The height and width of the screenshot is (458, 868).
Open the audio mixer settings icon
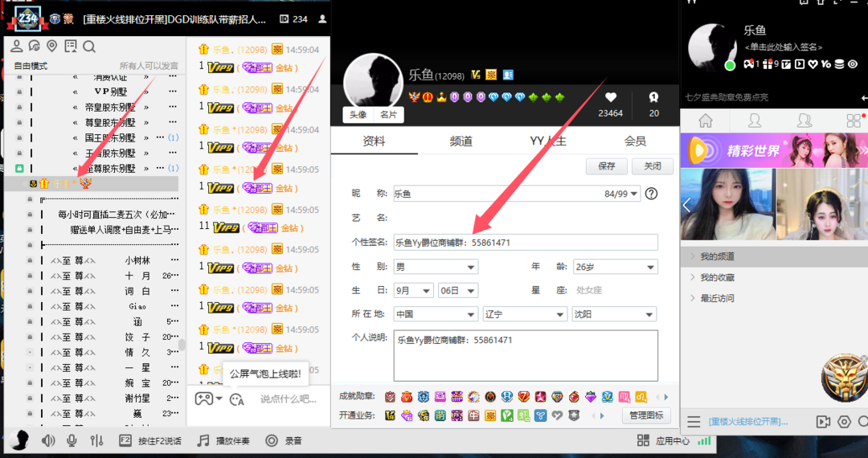coord(96,440)
